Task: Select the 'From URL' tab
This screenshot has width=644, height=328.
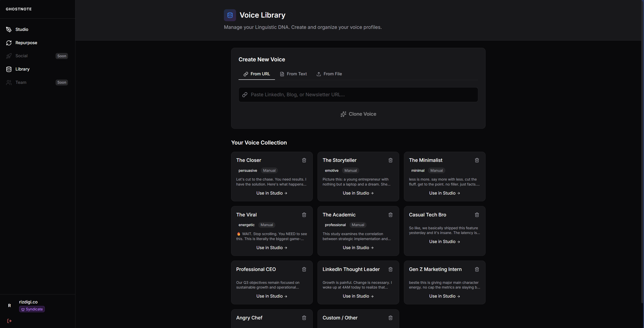Action: 257,74
